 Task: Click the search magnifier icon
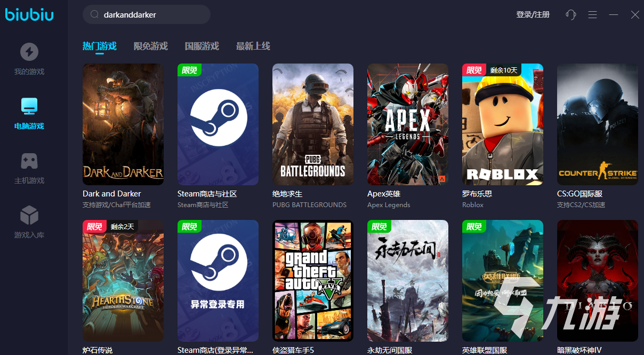coord(94,15)
